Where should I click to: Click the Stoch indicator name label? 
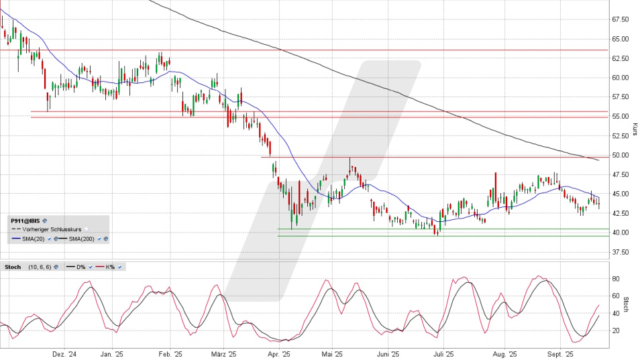click(13, 267)
